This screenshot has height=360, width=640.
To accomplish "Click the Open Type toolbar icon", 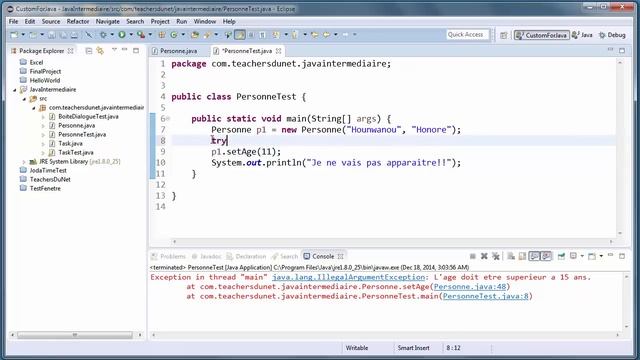I will pyautogui.click(x=195, y=35).
